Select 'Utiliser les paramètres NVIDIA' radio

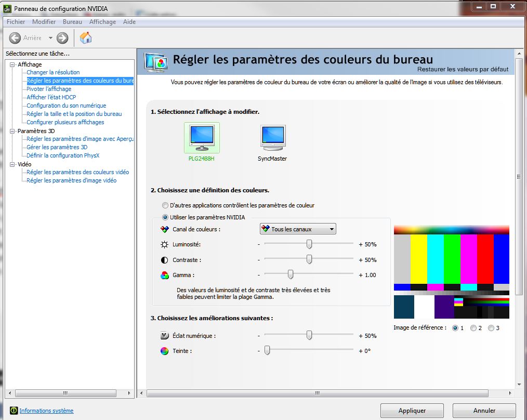pyautogui.click(x=165, y=217)
